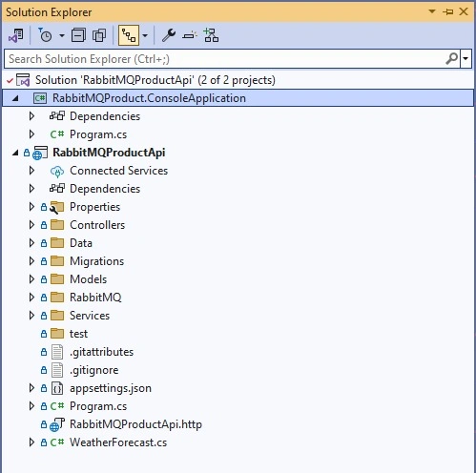476x473 pixels.
Task: Expand the Services folder
Action: (31, 316)
